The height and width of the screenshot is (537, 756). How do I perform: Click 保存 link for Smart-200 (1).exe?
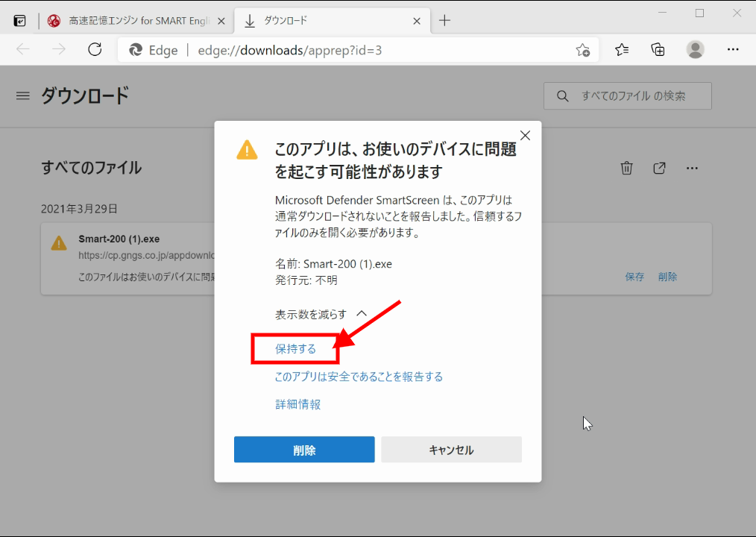634,277
